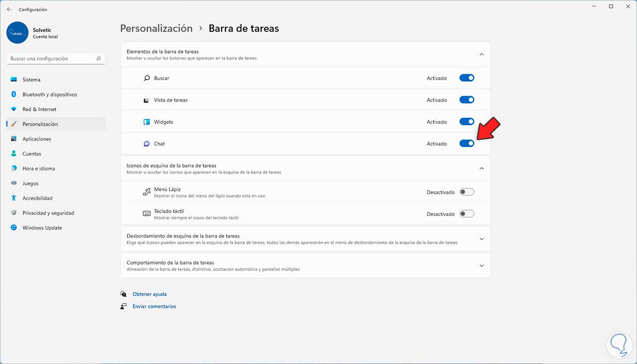Click the Widgets icon in taskbar list
637x364 pixels.
pyautogui.click(x=147, y=122)
